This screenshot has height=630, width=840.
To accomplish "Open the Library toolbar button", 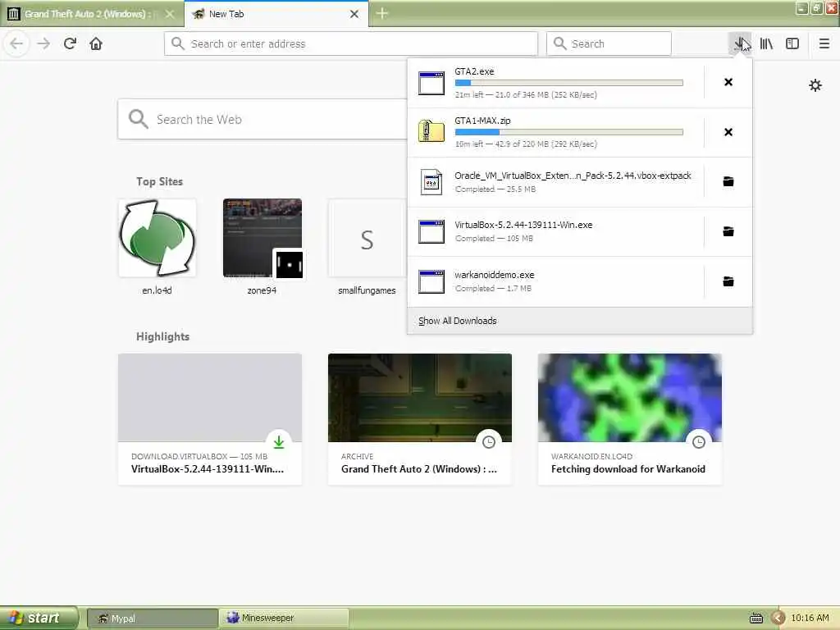I will pyautogui.click(x=766, y=44).
